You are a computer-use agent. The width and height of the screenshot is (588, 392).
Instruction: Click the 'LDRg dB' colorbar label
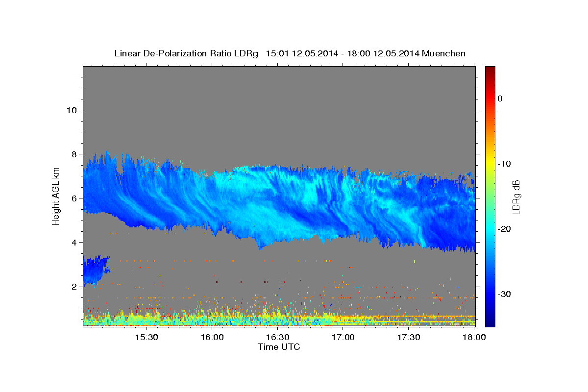(x=516, y=196)
